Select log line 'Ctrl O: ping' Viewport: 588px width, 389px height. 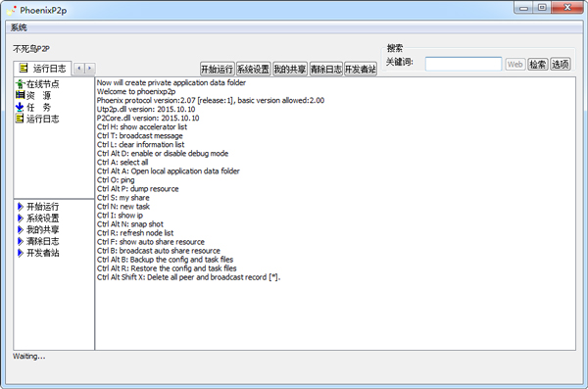[x=116, y=180]
